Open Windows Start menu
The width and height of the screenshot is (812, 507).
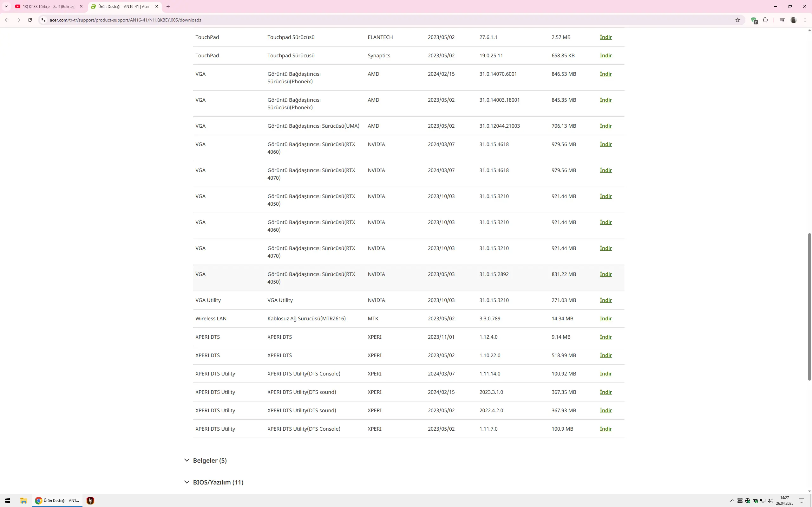7,501
